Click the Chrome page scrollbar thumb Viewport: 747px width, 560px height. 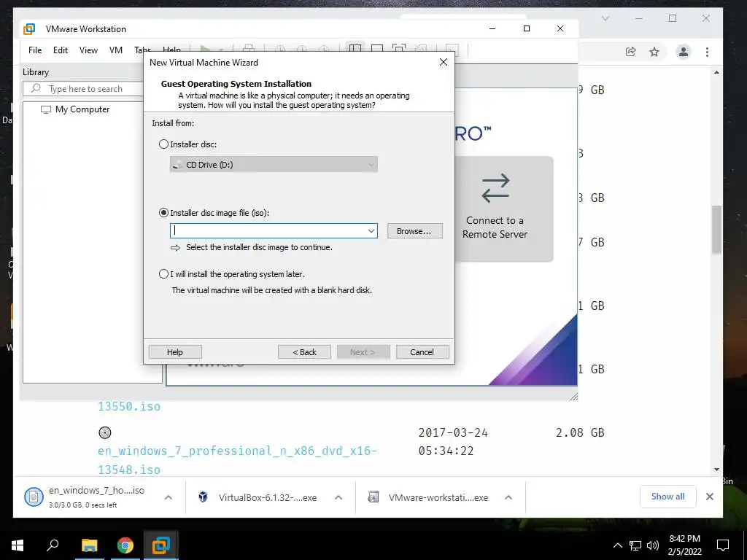(x=716, y=230)
